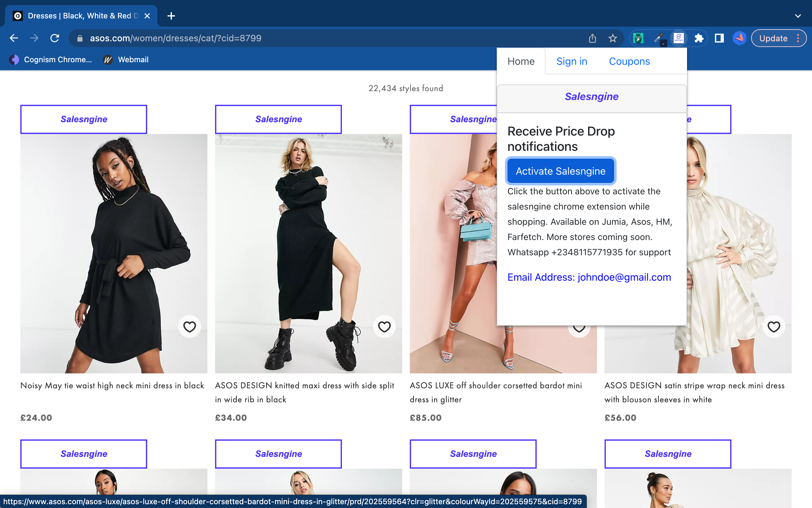Viewport: 812px width, 508px height.
Task: Open Noisy May black mini dress image
Action: [114, 254]
